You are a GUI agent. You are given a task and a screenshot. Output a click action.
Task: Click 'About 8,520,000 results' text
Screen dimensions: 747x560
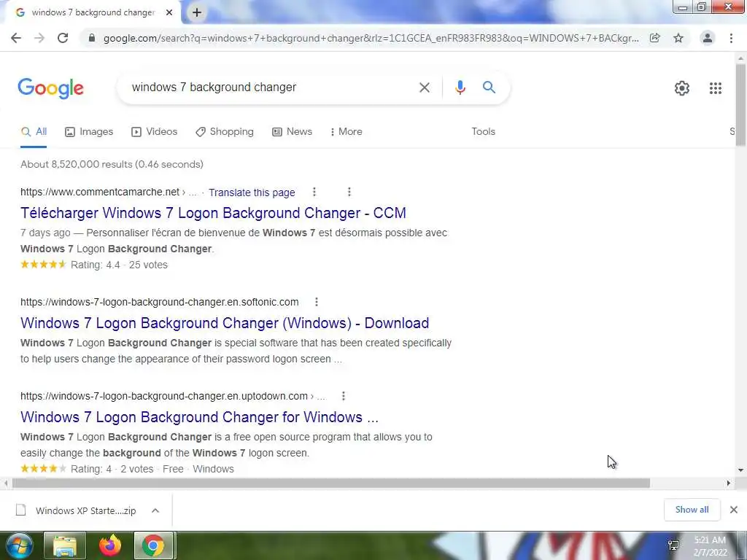[x=77, y=164]
